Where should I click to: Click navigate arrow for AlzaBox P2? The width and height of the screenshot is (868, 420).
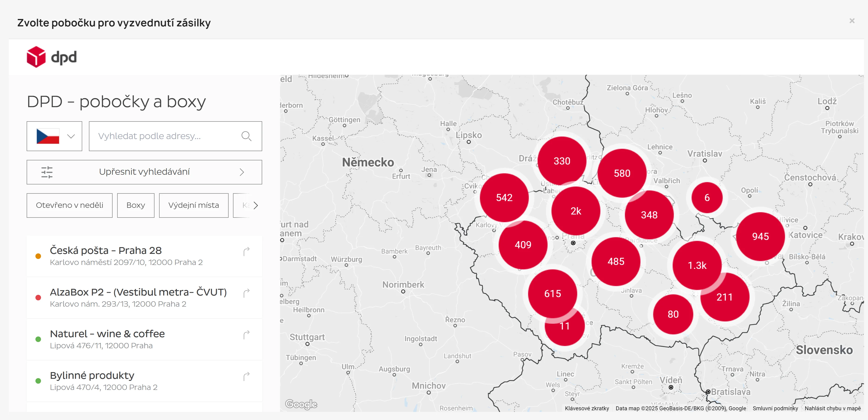point(246,293)
